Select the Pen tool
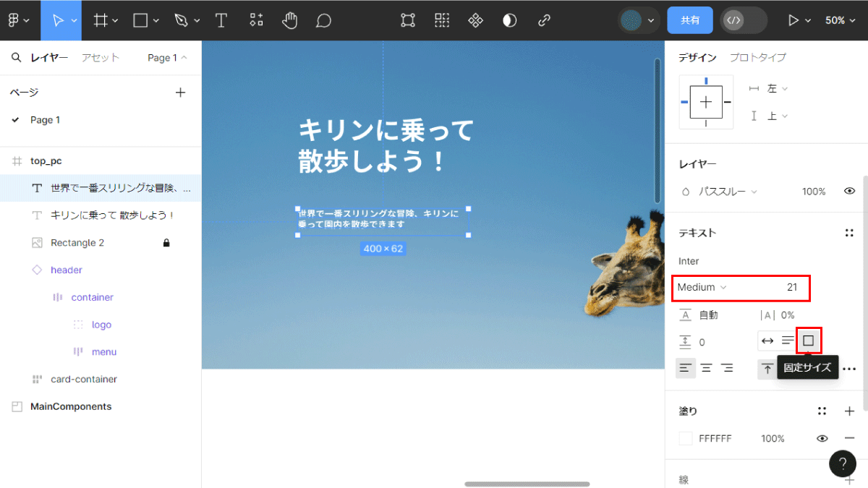 click(x=182, y=20)
